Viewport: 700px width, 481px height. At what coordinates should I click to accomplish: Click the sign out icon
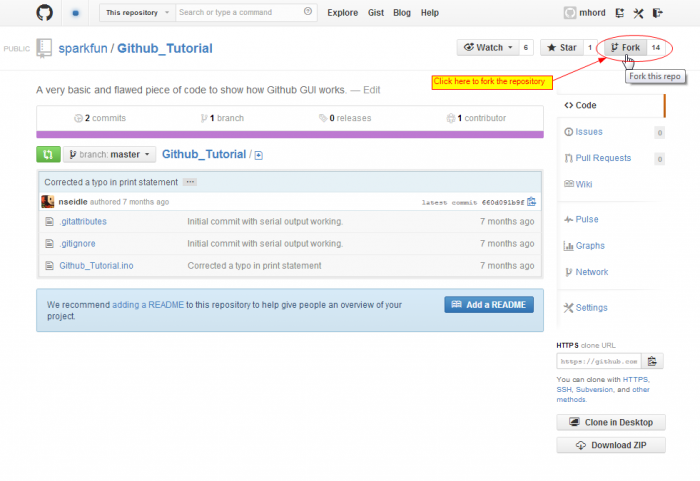657,13
